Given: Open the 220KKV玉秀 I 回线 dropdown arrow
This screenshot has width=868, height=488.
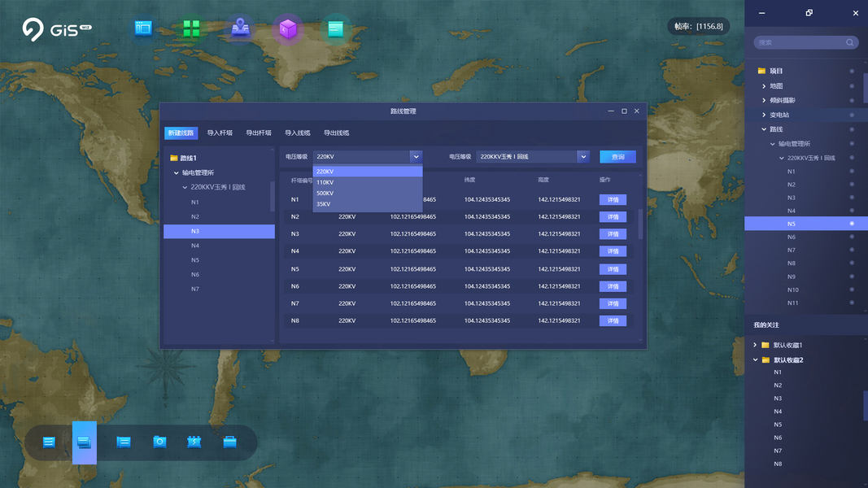Looking at the screenshot, I should click(583, 157).
